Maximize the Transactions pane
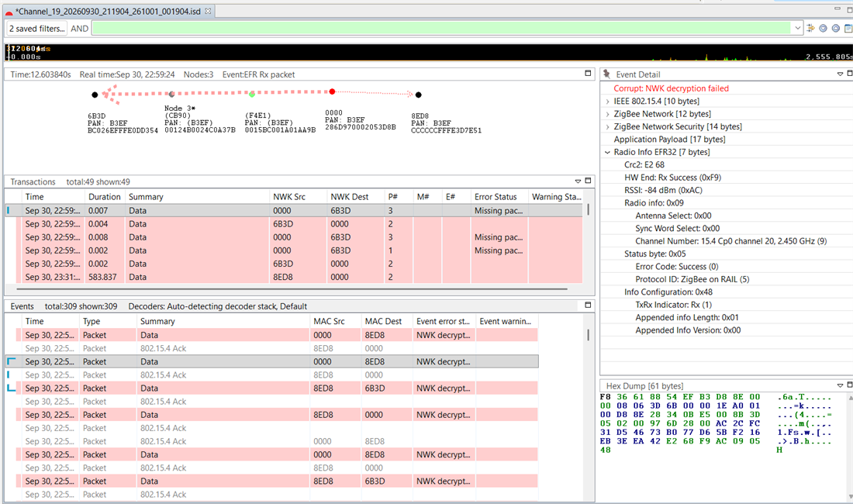 tap(588, 181)
